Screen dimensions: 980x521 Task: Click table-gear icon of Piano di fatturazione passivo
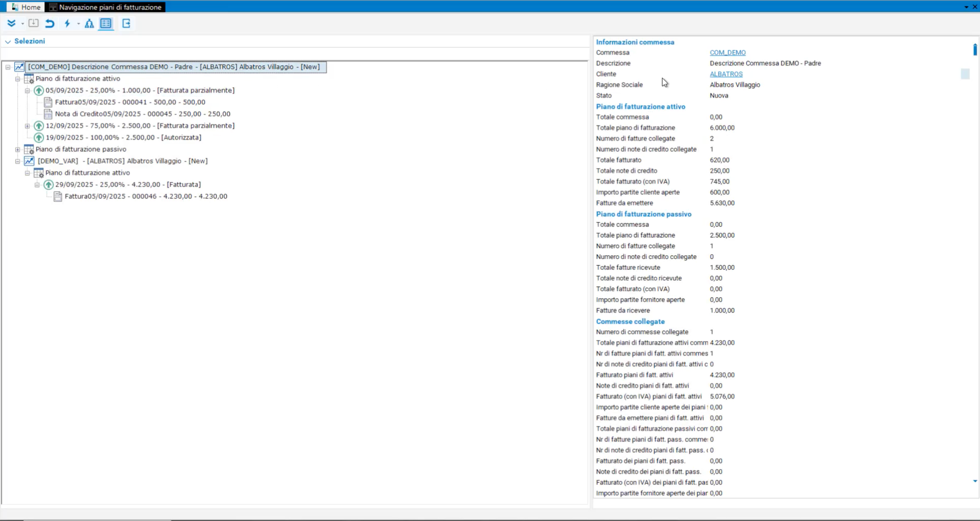29,149
